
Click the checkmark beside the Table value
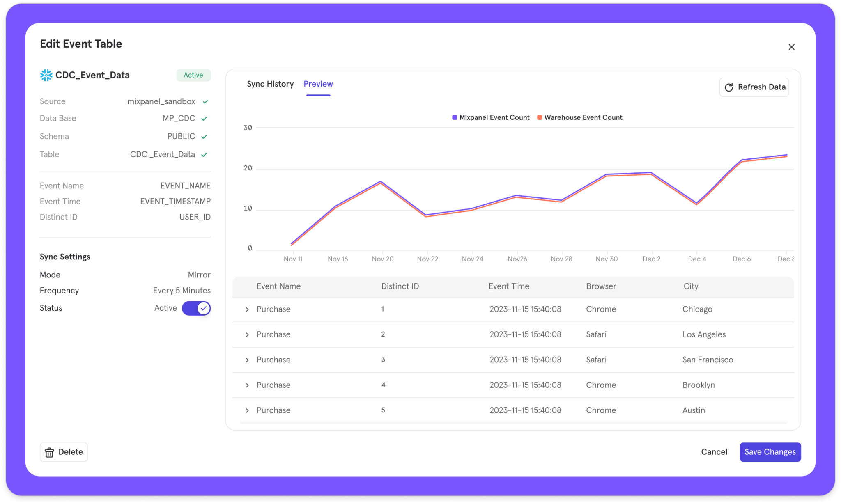(204, 155)
